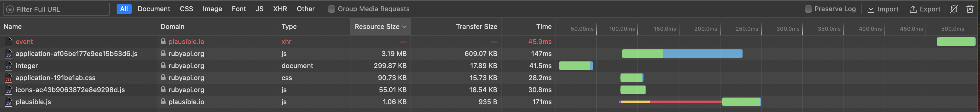This screenshot has width=980, height=112.
Task: Select the XHR filter tab
Action: pos(280,9)
